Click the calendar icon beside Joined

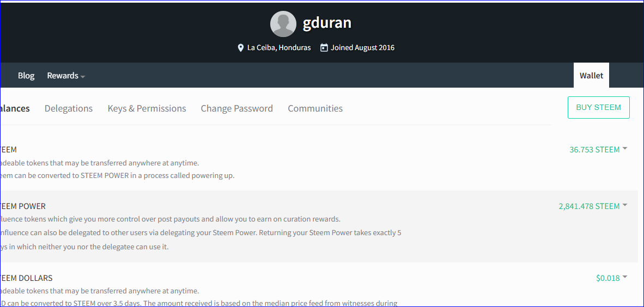point(324,47)
